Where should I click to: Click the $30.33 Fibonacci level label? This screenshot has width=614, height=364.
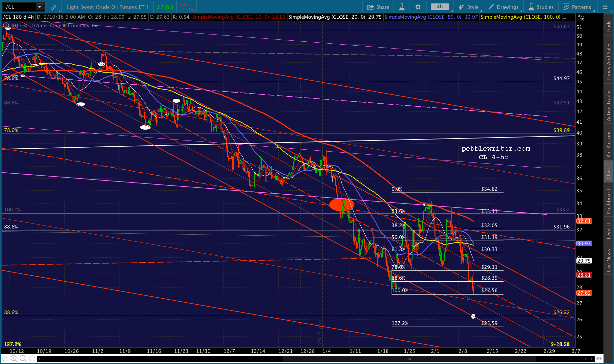[489, 249]
